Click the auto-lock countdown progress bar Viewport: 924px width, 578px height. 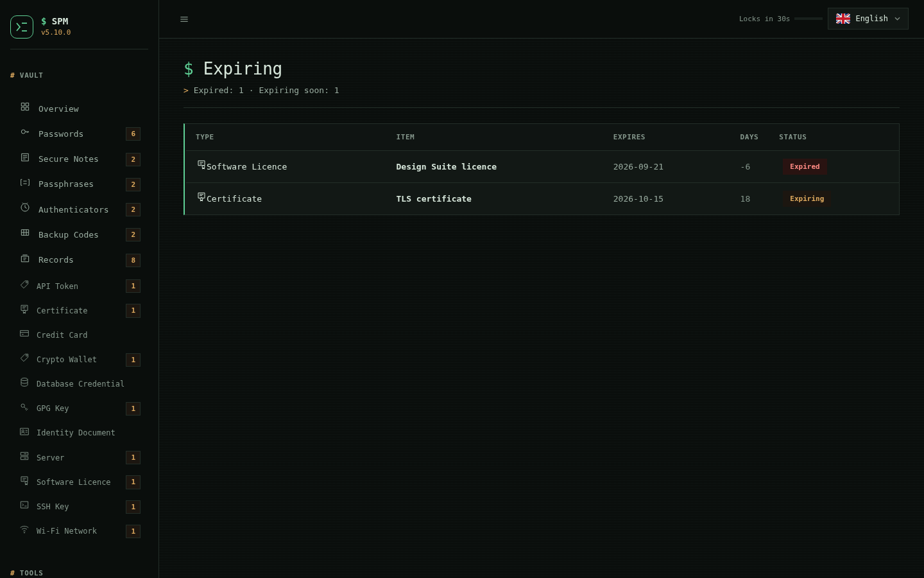809,19
